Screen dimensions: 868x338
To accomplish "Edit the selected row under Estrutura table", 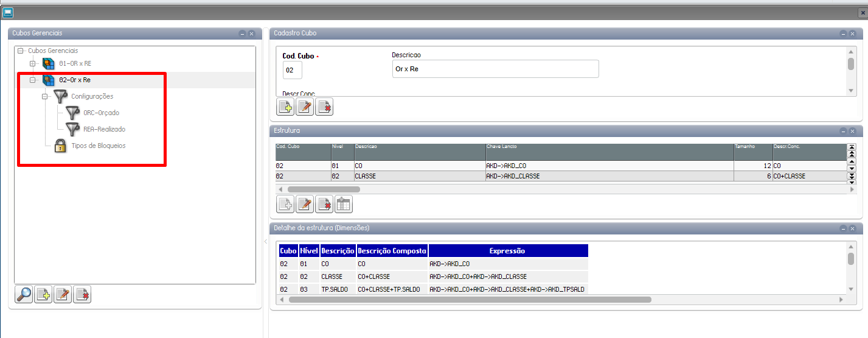I will point(305,204).
